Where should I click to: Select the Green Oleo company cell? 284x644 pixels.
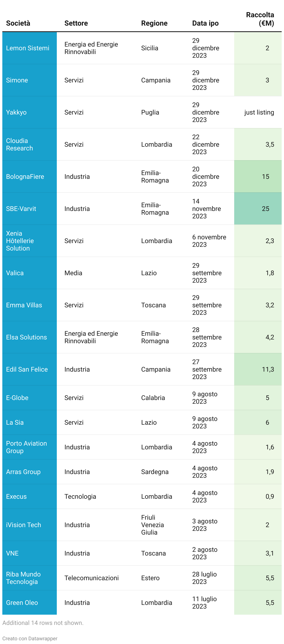click(x=22, y=603)
